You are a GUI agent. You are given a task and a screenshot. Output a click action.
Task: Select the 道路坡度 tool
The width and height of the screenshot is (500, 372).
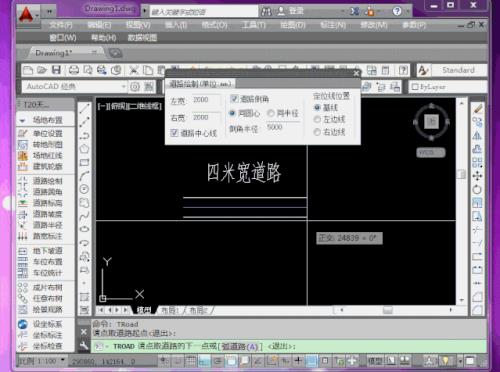(x=41, y=214)
